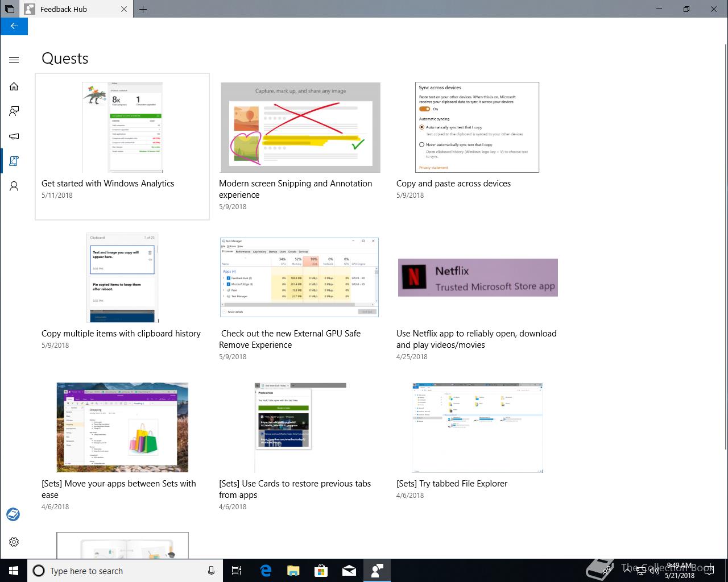Open the Netflix banner thumbnail
This screenshot has height=582, width=728.
point(478,277)
